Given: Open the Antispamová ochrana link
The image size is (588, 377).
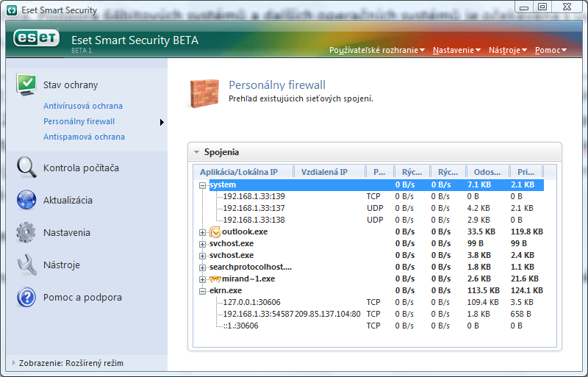Looking at the screenshot, I should pos(84,137).
